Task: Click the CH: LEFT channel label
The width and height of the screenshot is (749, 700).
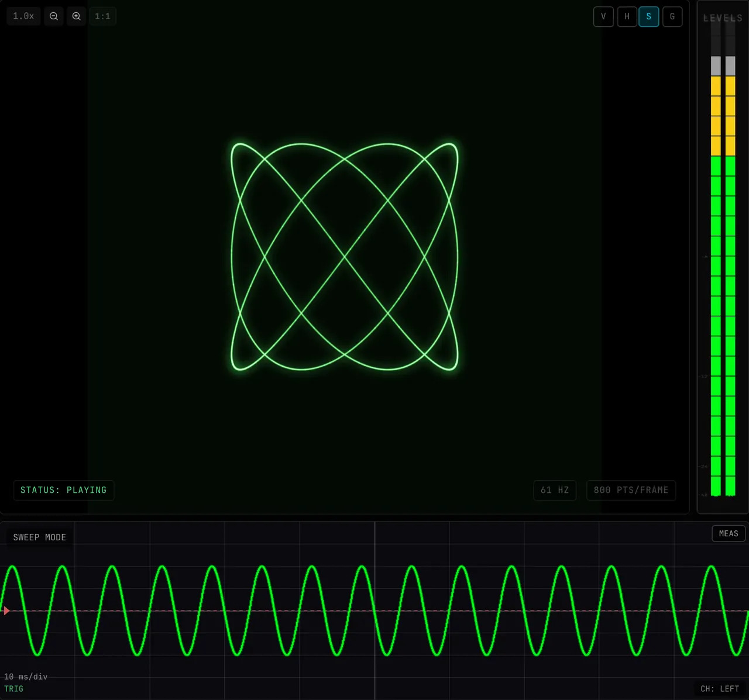Action: tap(720, 689)
